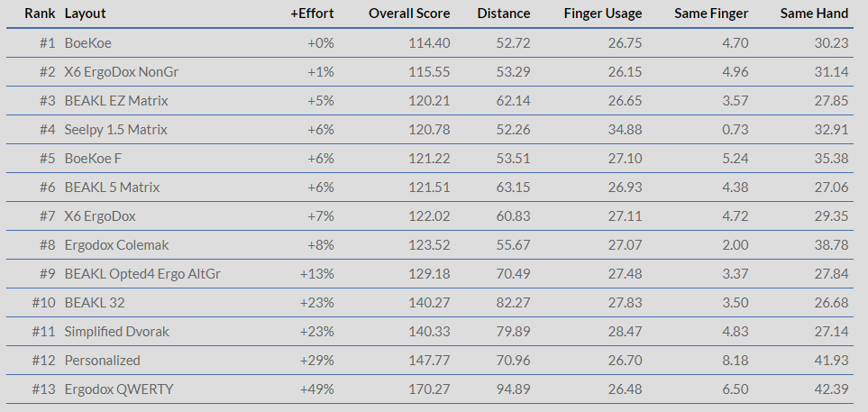
Task: Select the BoeKoe layout name
Action: click(88, 43)
